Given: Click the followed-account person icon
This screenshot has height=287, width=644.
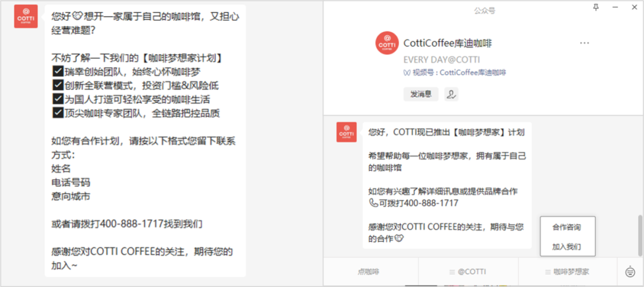Looking at the screenshot, I should (x=451, y=94).
